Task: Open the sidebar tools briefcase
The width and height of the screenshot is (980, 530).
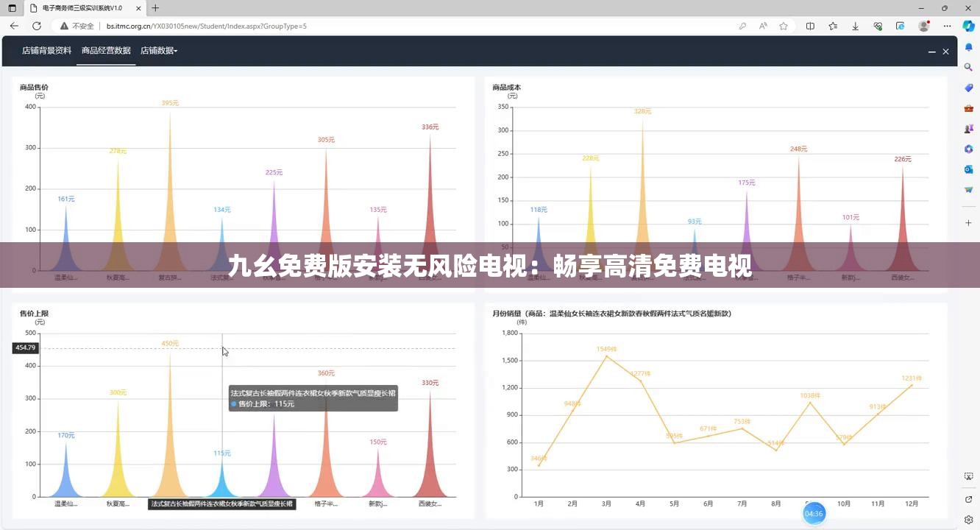Action: [969, 108]
